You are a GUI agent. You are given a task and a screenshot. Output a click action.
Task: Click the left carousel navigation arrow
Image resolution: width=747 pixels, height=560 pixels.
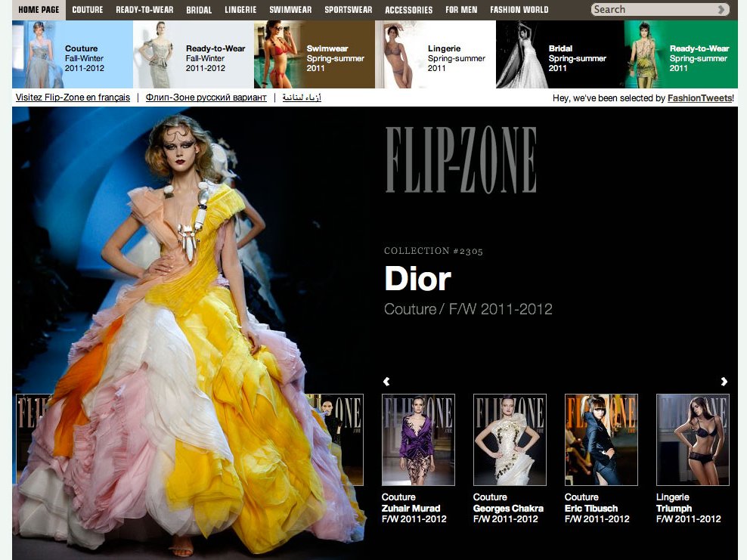pos(386,382)
